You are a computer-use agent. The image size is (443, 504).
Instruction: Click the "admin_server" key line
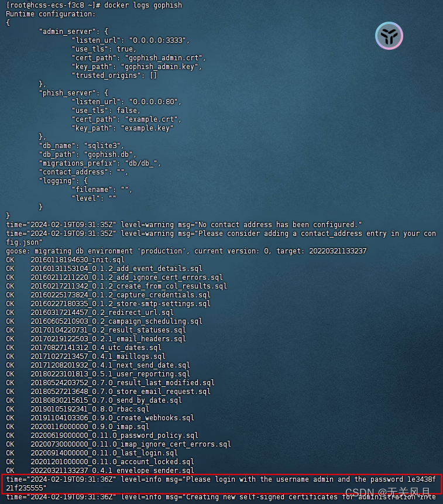coord(74,32)
